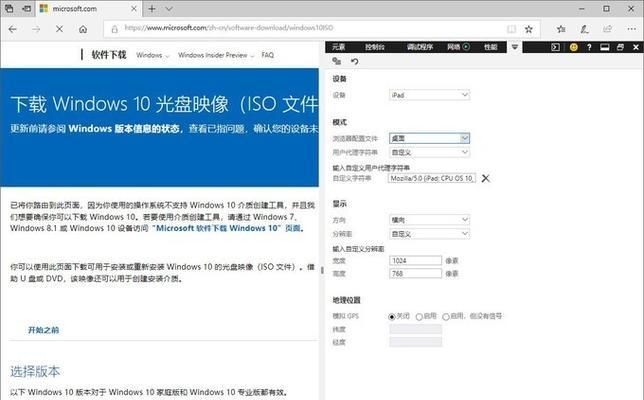Open the 浏览器配置文件 dropdown
Screen dimensions: 644x400
(x=429, y=138)
